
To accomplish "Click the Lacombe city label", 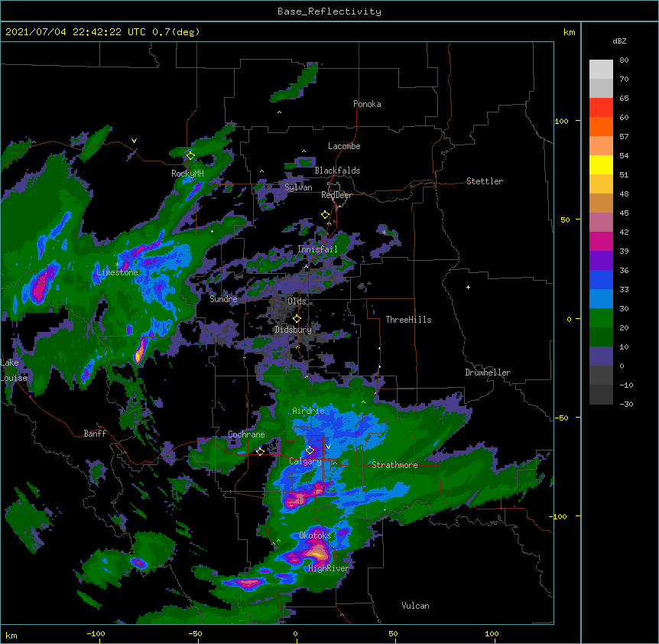I will pos(344,146).
